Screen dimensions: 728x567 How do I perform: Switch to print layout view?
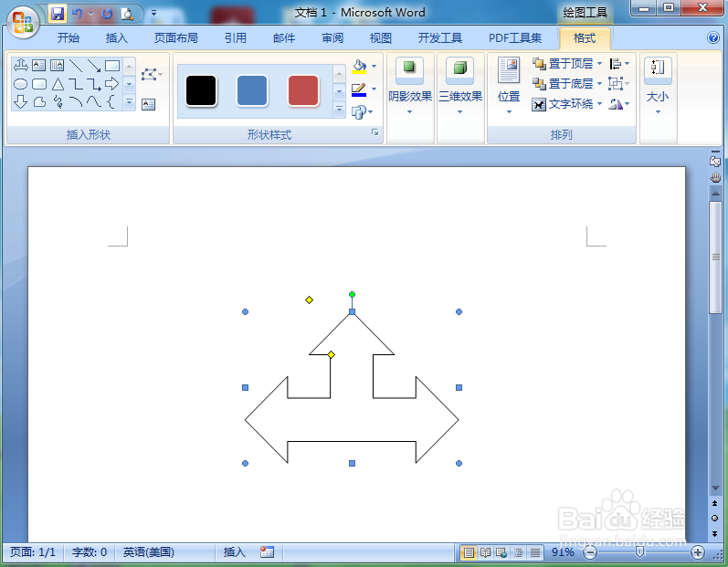click(469, 552)
